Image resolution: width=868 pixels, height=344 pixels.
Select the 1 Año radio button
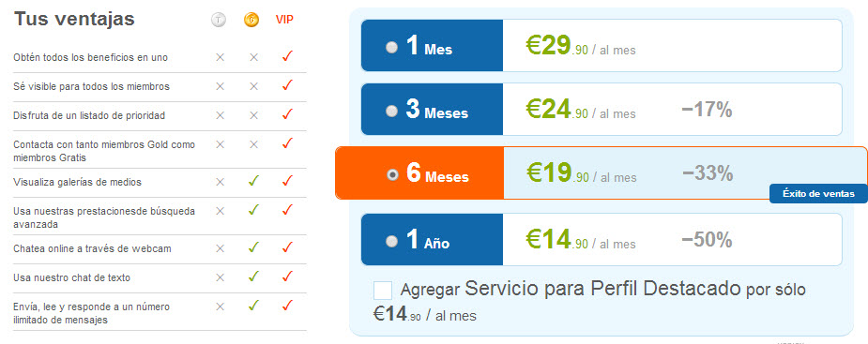point(391,241)
